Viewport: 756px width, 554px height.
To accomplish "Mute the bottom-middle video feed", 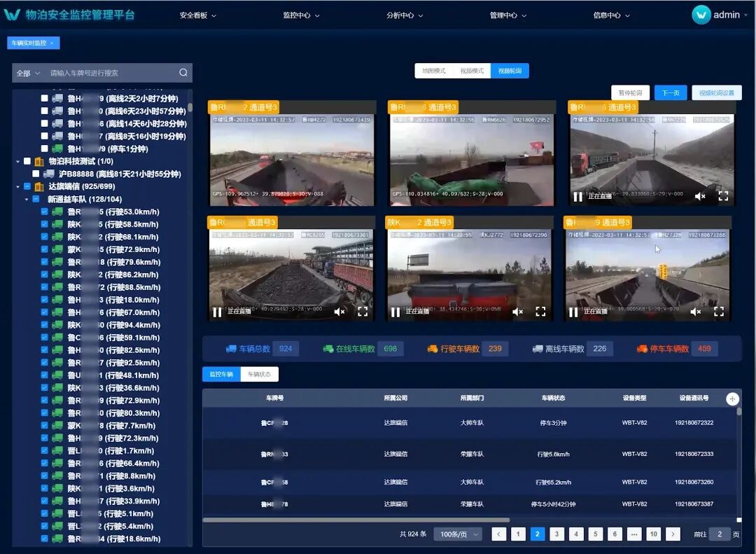I will (517, 312).
